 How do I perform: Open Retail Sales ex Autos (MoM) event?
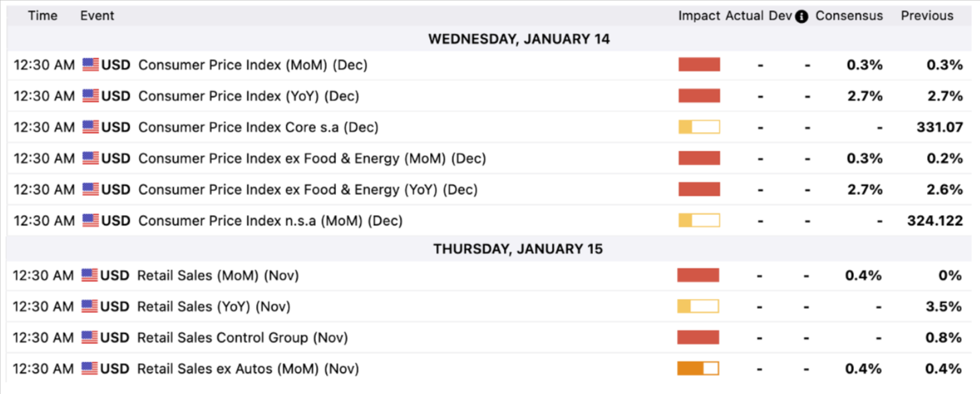click(248, 368)
